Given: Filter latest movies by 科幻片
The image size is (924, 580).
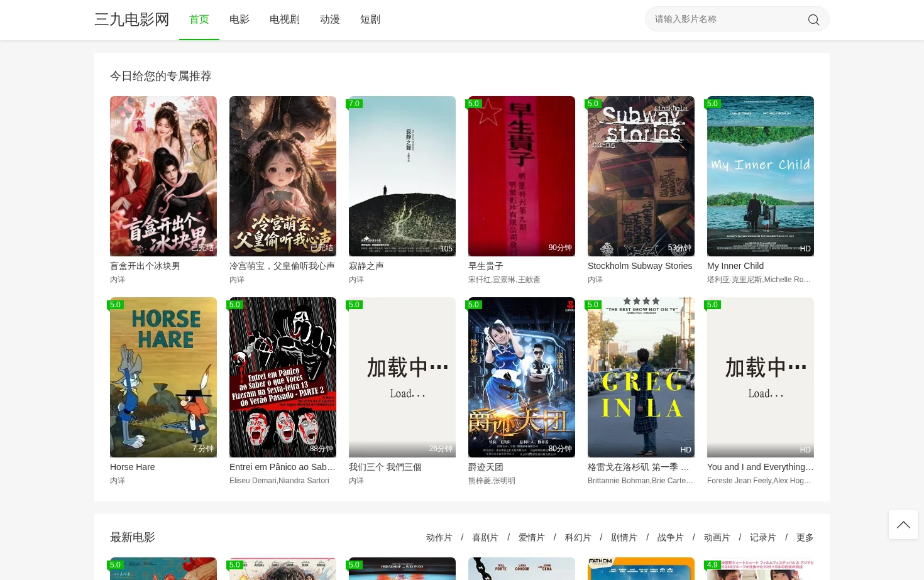Looking at the screenshot, I should (x=578, y=537).
